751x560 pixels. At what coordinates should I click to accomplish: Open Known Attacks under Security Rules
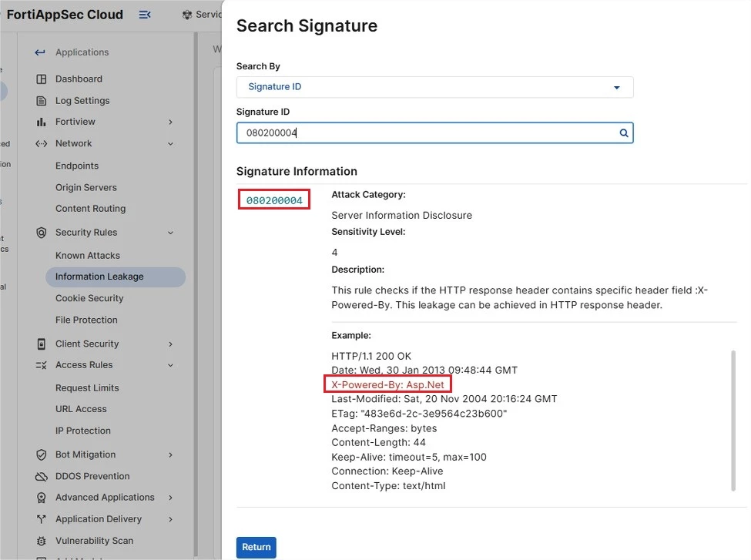[x=88, y=255]
